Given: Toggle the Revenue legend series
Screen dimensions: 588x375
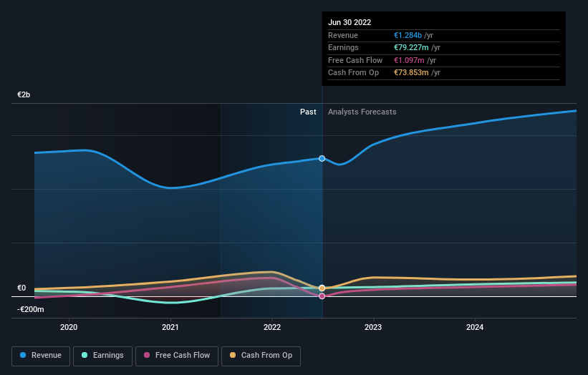Looking at the screenshot, I should click(x=41, y=356).
